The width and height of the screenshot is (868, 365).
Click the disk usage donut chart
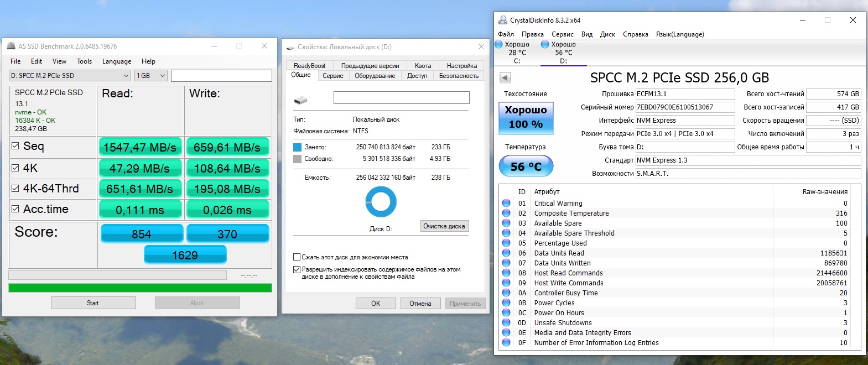click(x=381, y=202)
